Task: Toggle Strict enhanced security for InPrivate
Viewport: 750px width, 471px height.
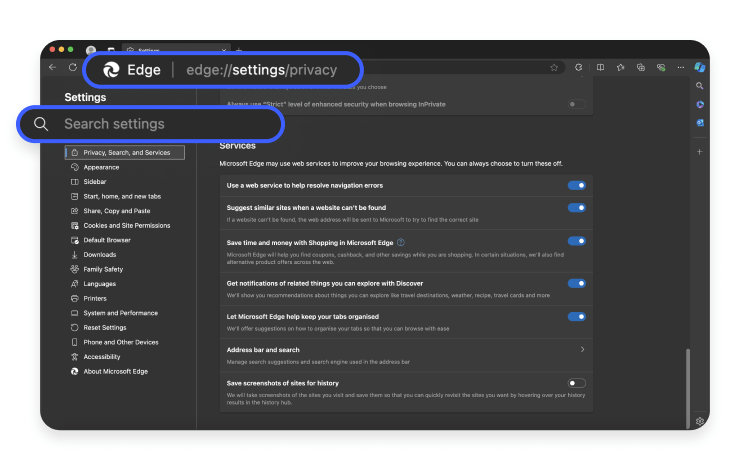Action: (576, 104)
